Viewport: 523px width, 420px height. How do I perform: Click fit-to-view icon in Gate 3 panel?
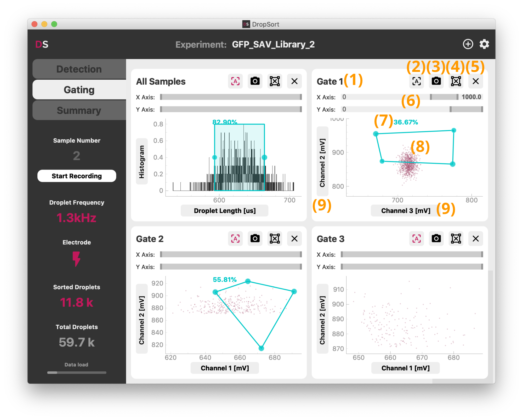[456, 238]
